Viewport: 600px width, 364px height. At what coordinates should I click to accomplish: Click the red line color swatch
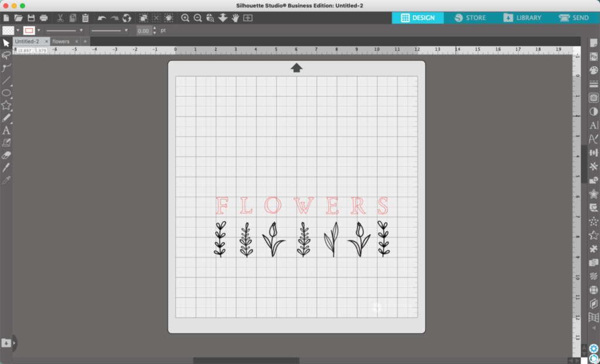29,30
